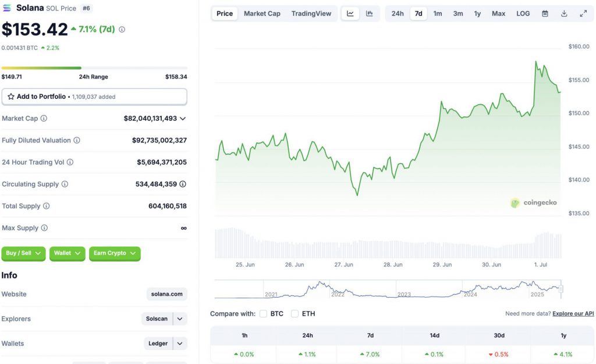Click the #6 rank badge
The image size is (596, 364).
pos(86,8)
